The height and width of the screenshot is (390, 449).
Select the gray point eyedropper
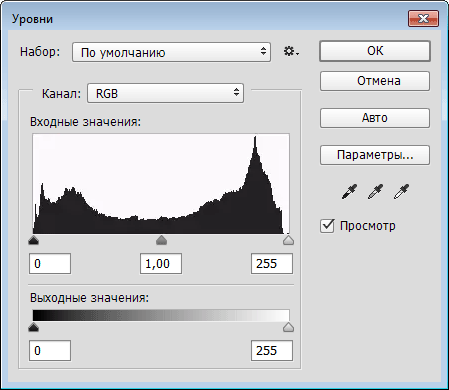point(375,192)
